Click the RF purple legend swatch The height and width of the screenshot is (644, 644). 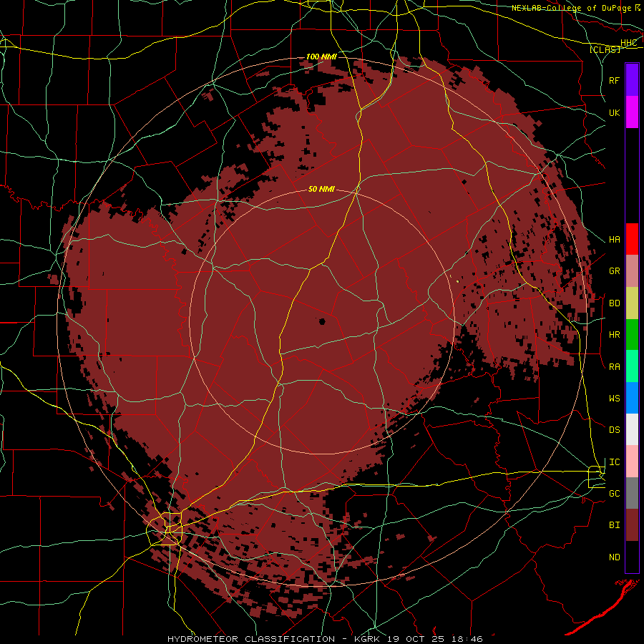(632, 79)
